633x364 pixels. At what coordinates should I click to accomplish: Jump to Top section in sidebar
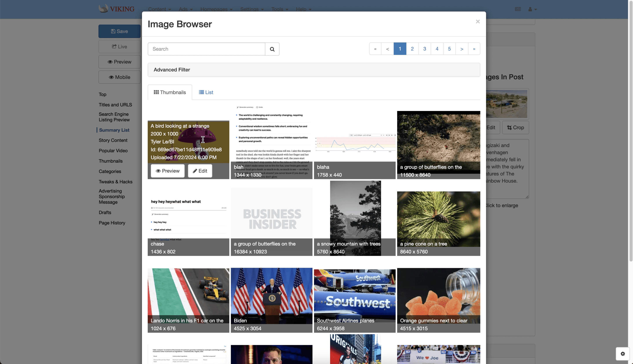(102, 95)
